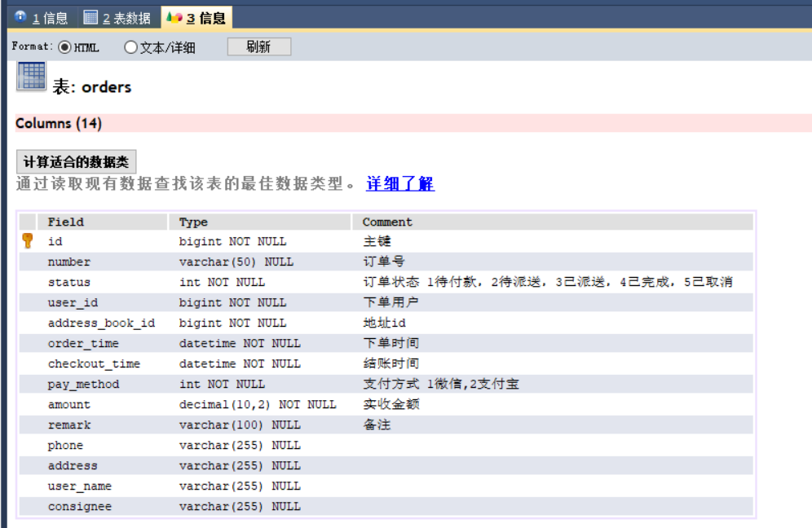This screenshot has height=528, width=812.
Task: Switch to the '2 表数据' tab
Action: pyautogui.click(x=118, y=18)
